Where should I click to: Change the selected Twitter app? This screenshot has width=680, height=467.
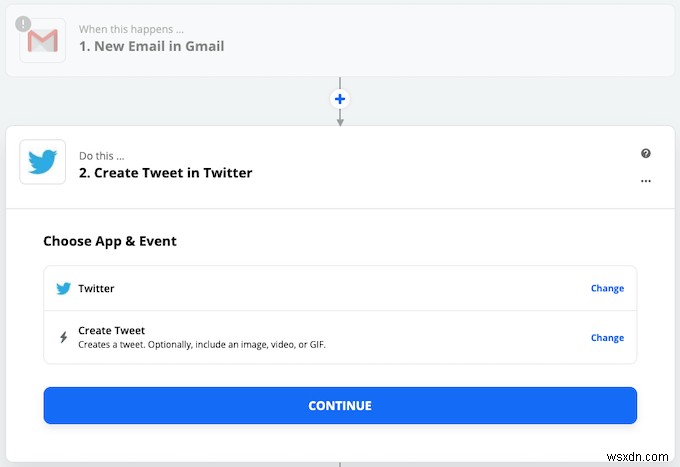(607, 288)
